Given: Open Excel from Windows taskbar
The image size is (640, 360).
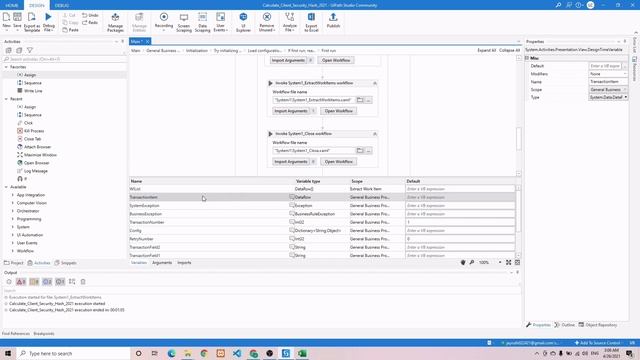Looking at the screenshot, I should tap(302, 353).
